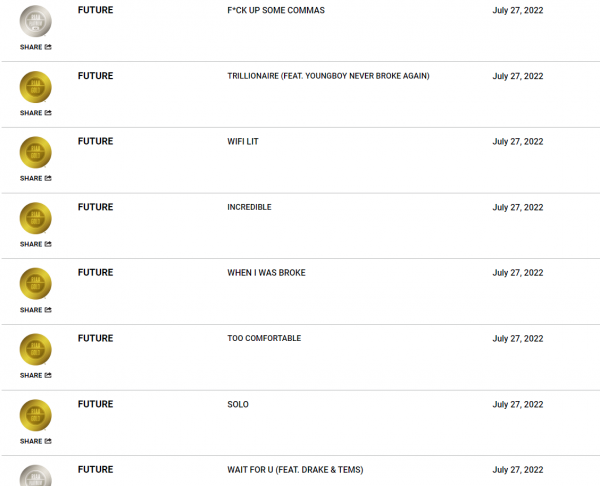Open FUTURE artist link in WIFI LIT row
Screen dimensions: 600x486
coord(95,141)
